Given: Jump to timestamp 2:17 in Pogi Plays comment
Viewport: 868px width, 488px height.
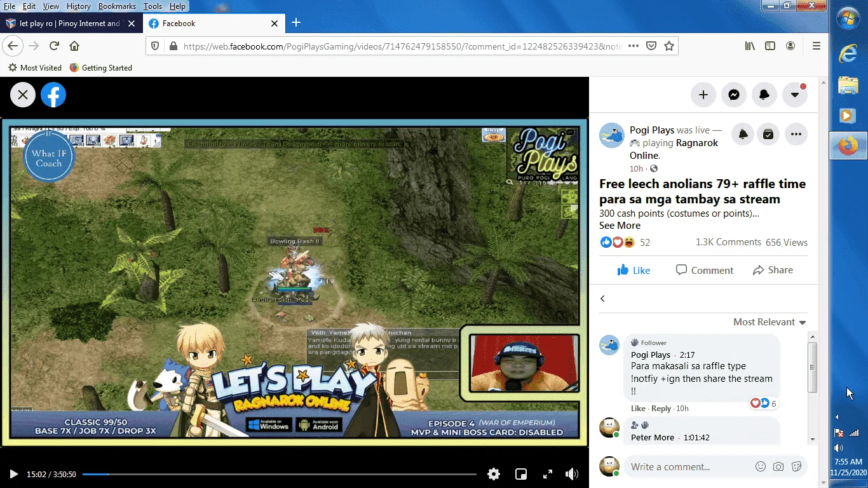Looking at the screenshot, I should coord(687,355).
